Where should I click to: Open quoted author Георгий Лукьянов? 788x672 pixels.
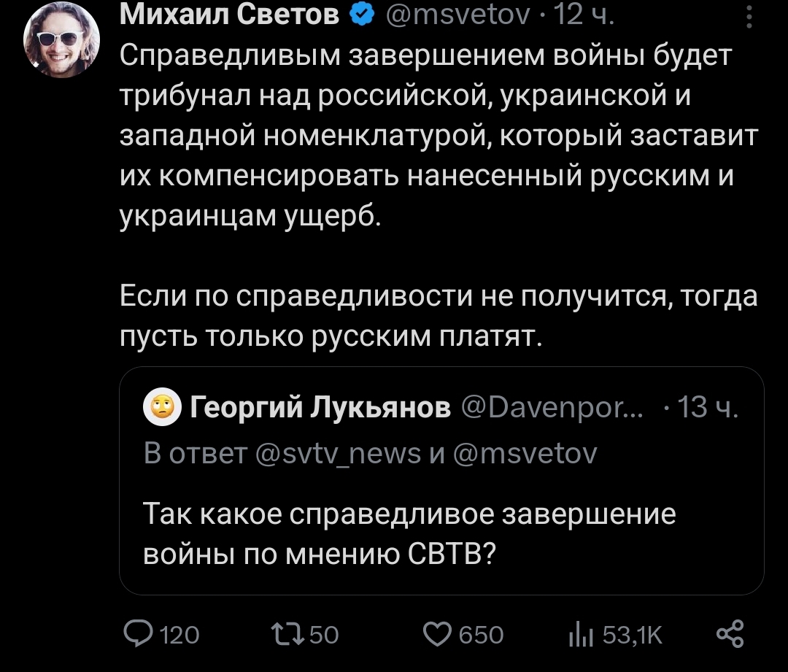point(320,407)
